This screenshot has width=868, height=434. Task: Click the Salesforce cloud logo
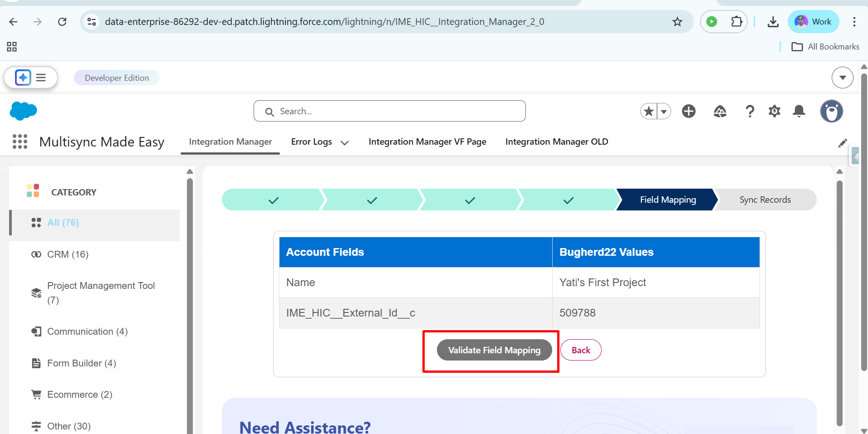tap(23, 111)
